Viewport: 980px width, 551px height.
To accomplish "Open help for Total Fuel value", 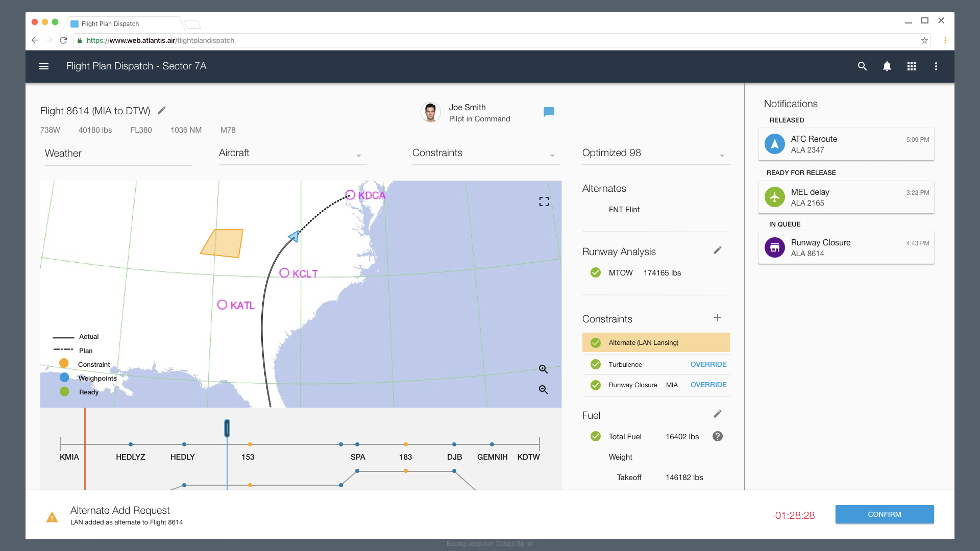I will (x=718, y=436).
